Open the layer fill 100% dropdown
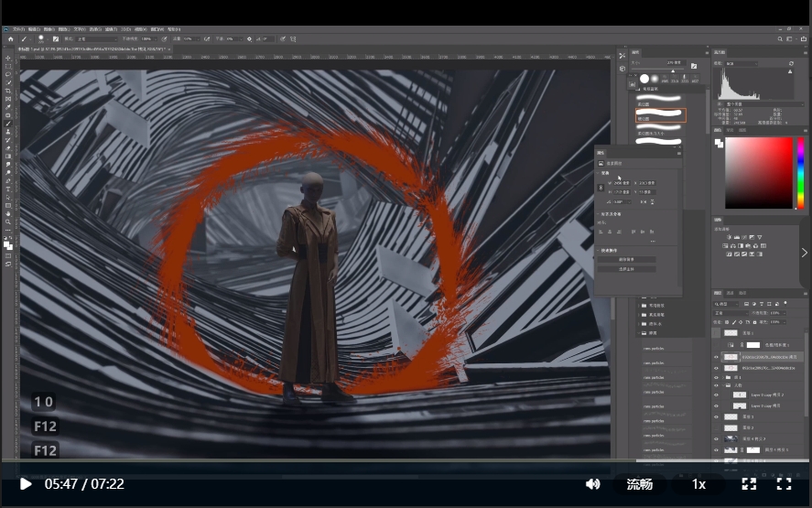Screen dimensions: 812x508 pos(784,322)
